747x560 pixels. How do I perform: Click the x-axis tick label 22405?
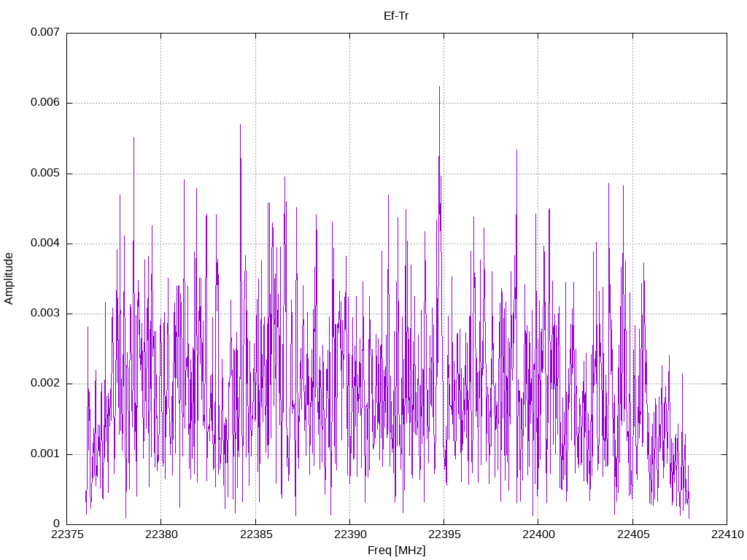point(633,534)
